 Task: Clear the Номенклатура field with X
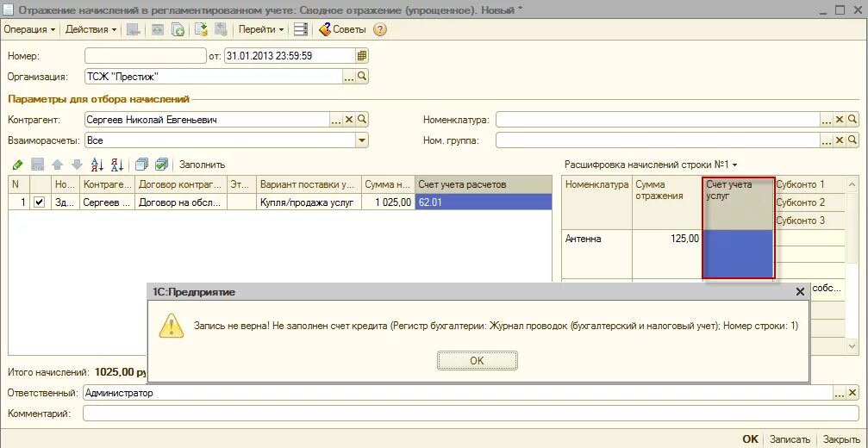pyautogui.click(x=840, y=120)
